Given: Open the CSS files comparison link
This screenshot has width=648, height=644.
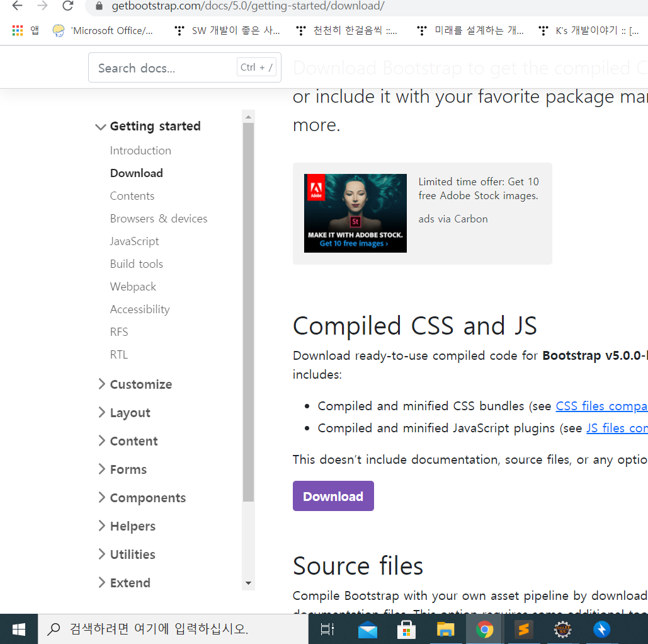Looking at the screenshot, I should coord(602,406).
